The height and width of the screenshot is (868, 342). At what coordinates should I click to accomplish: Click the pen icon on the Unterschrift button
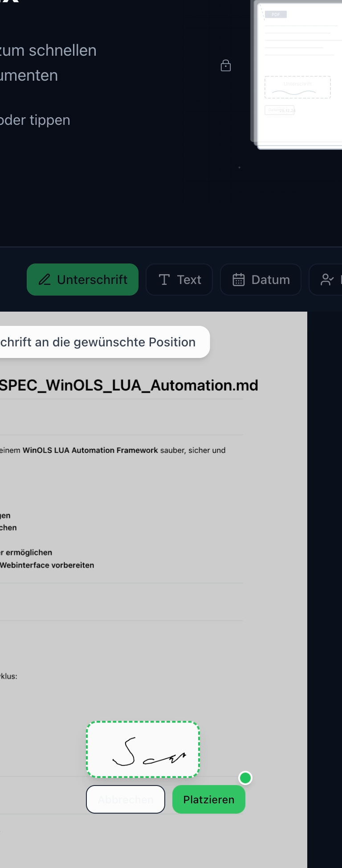coord(45,280)
